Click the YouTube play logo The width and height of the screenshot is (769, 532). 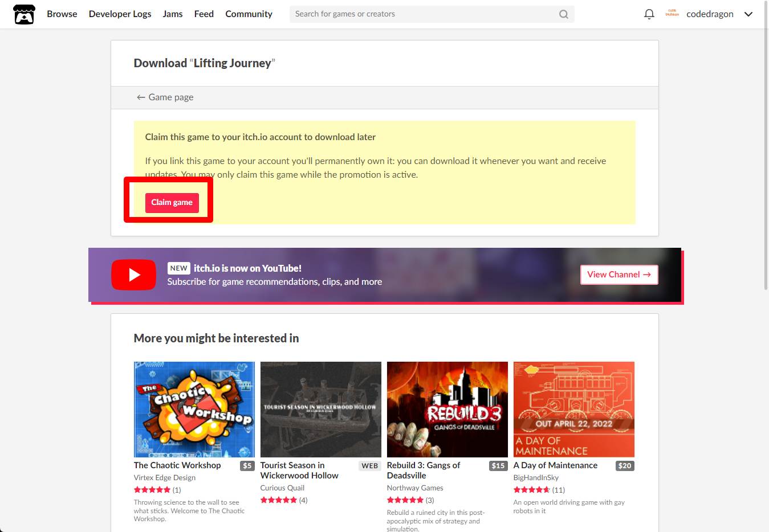pyautogui.click(x=133, y=275)
